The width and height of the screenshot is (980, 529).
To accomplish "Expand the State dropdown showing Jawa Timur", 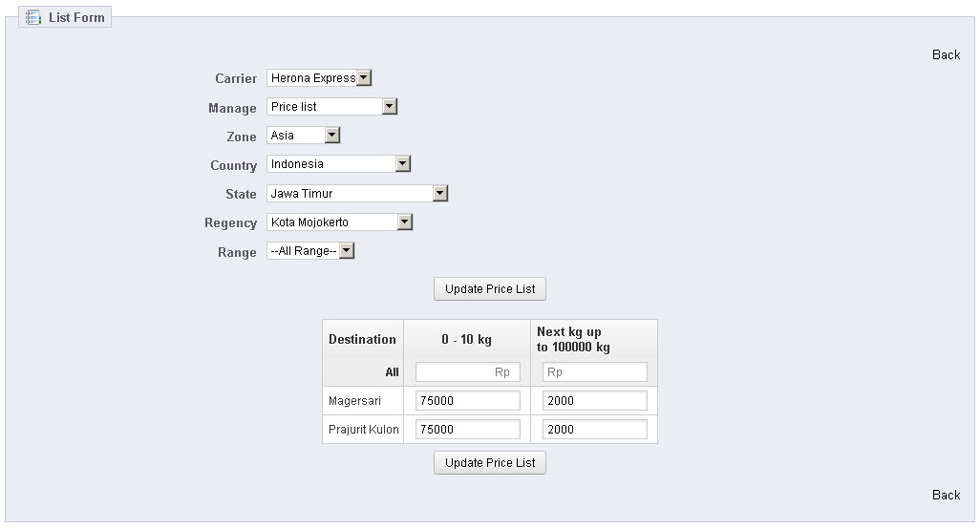I will pos(357,194).
